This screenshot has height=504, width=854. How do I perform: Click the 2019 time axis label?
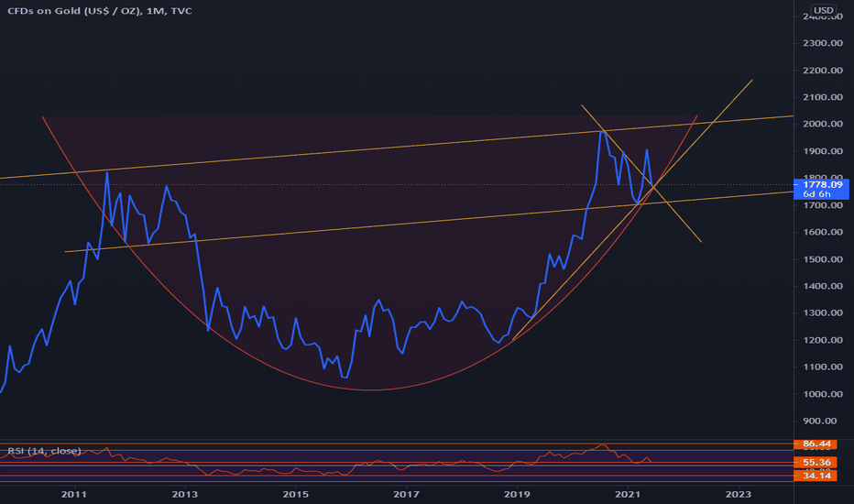517,494
